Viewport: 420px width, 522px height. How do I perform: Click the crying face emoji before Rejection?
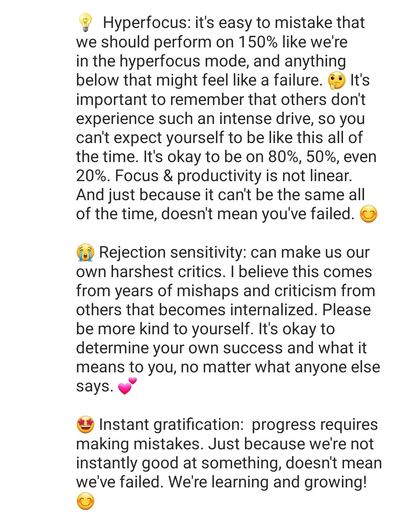[x=85, y=253]
